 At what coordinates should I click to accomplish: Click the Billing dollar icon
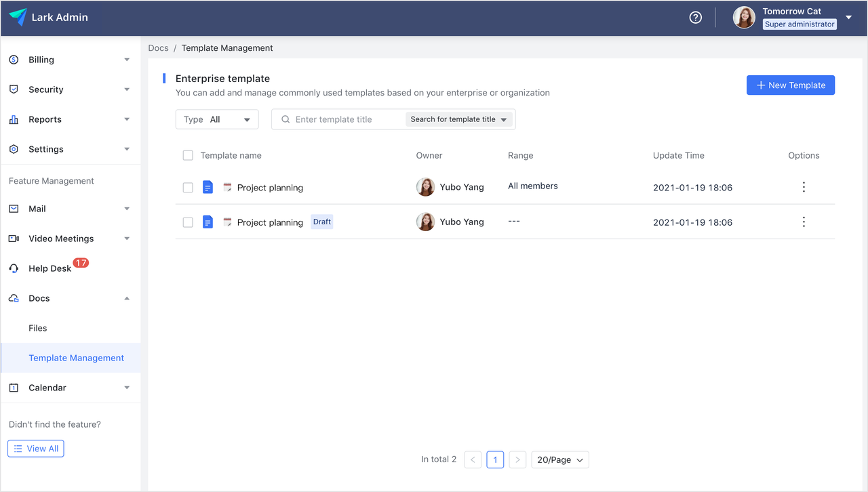14,60
